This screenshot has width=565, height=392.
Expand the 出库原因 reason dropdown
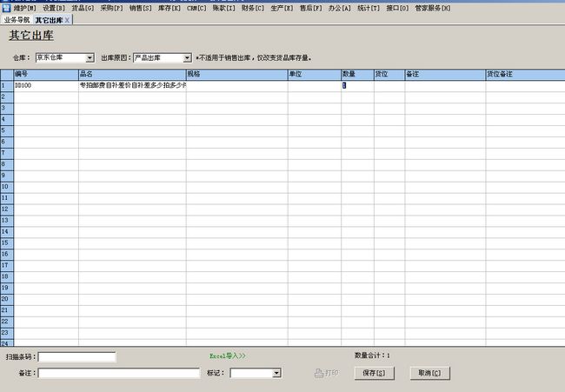pyautogui.click(x=187, y=57)
